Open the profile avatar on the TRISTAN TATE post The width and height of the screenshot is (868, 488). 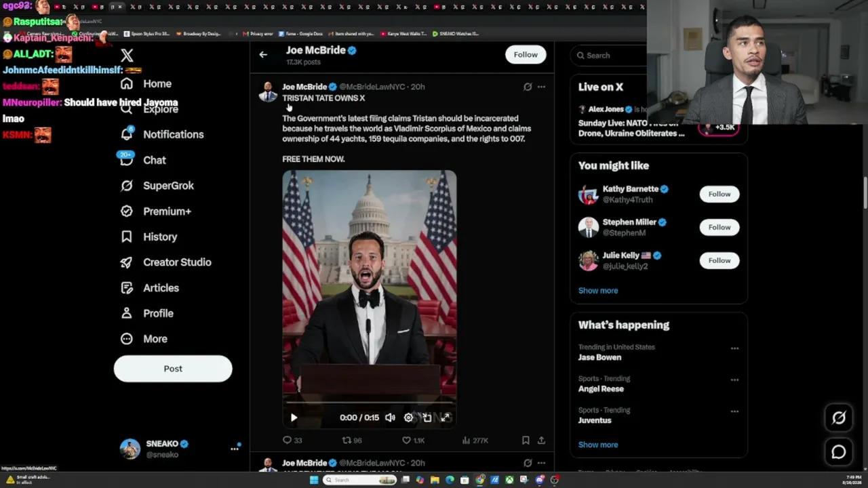coord(269,91)
